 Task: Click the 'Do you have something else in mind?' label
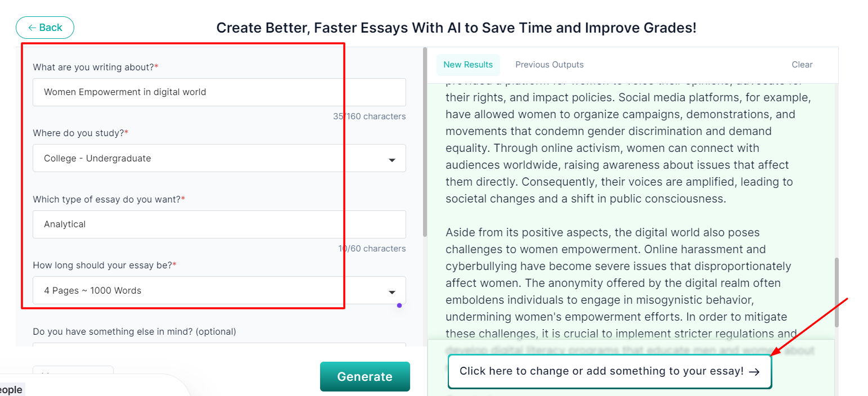tap(134, 331)
